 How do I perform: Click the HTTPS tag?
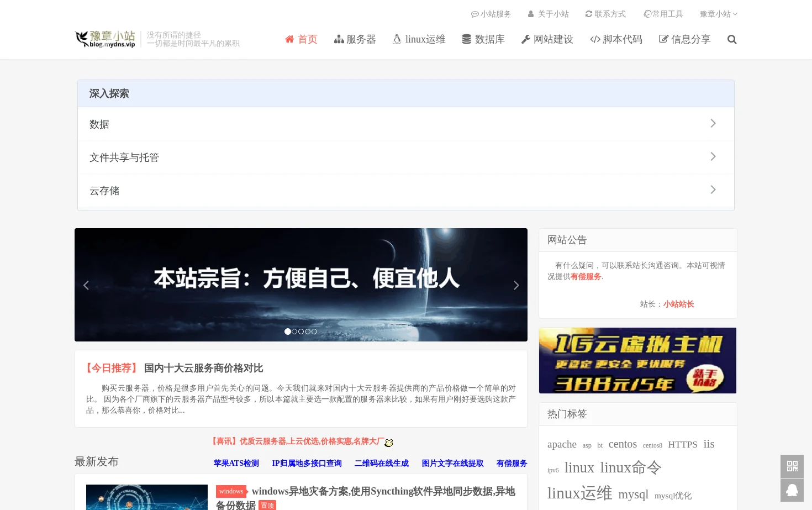(x=683, y=445)
